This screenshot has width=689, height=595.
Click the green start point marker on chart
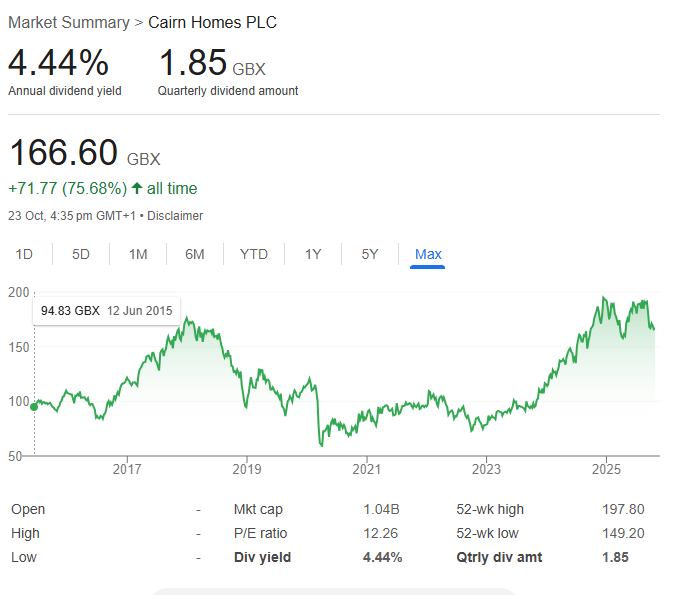click(34, 407)
